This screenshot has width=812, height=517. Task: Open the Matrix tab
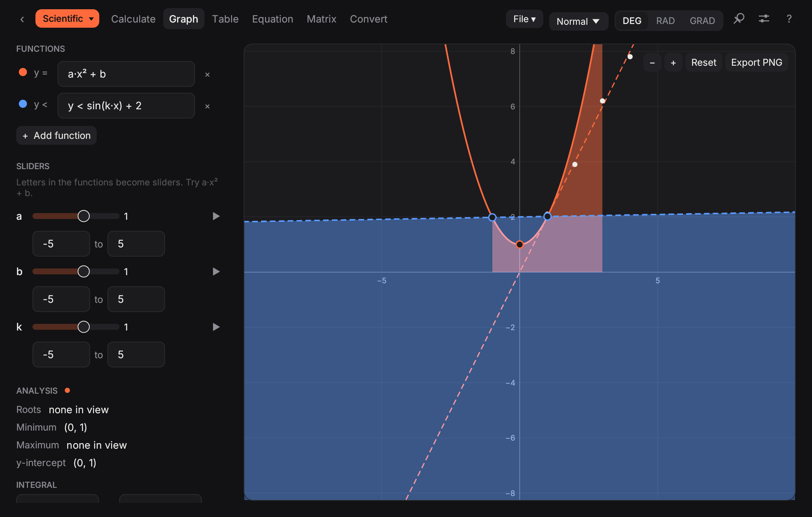click(321, 19)
